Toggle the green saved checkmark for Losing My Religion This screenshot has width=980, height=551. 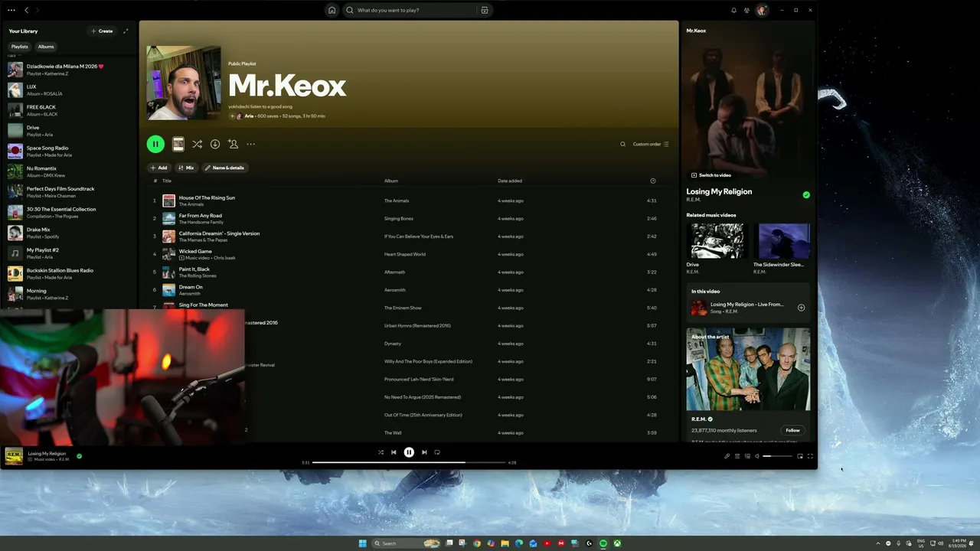[806, 194]
